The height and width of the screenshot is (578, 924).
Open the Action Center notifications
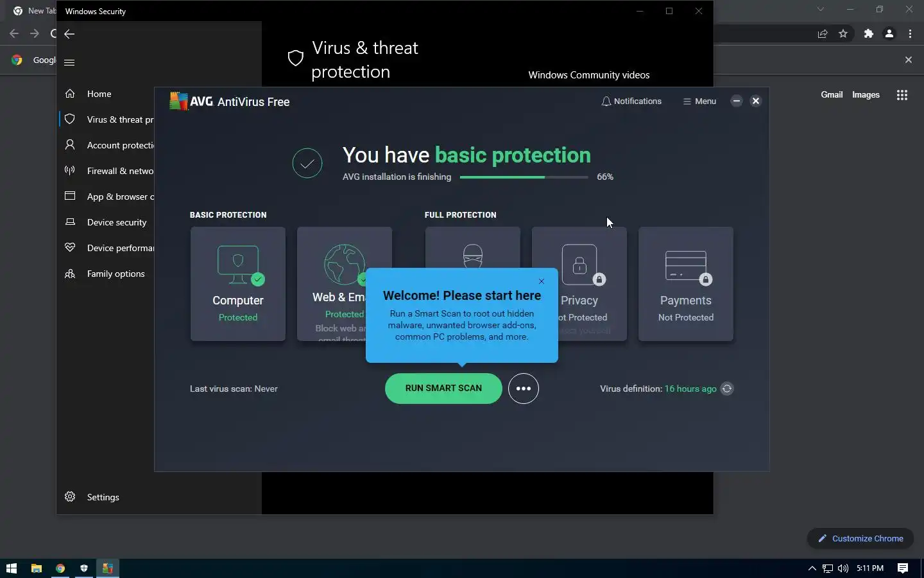tap(903, 568)
